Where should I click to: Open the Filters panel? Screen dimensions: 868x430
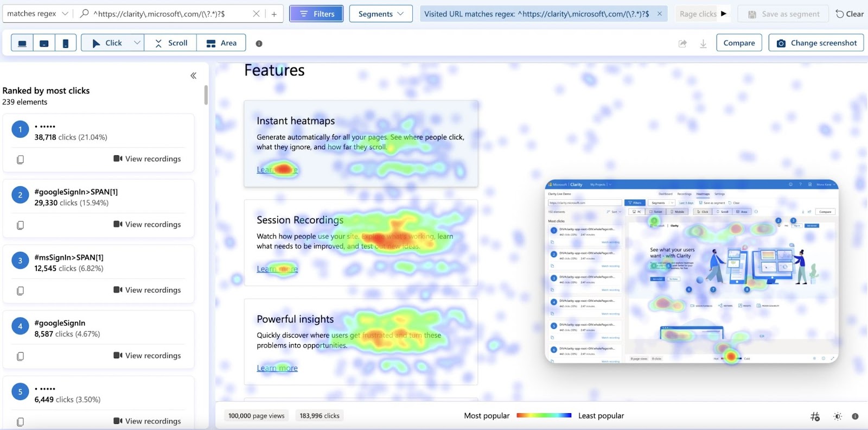[x=316, y=14]
